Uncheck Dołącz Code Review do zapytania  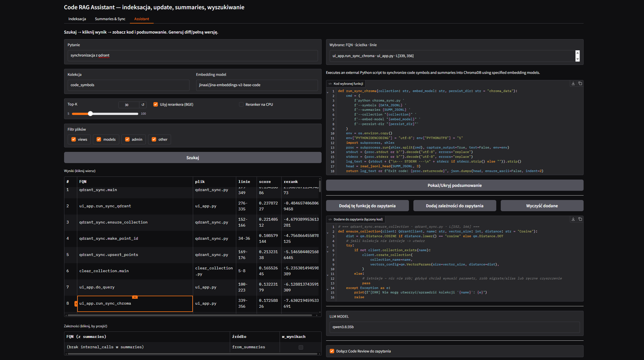332,351
